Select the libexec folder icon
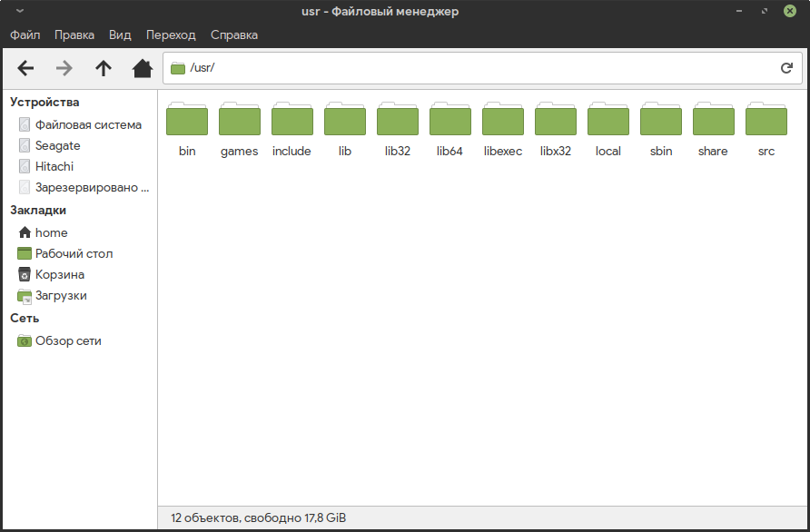 (x=503, y=119)
